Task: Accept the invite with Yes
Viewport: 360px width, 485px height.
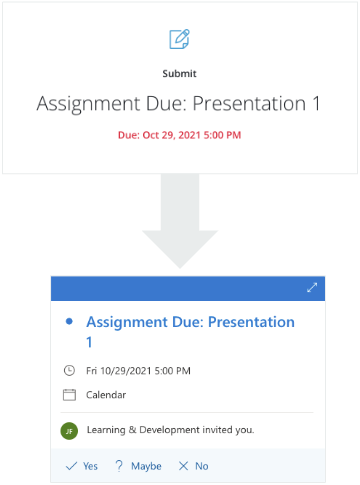Action: [90, 466]
